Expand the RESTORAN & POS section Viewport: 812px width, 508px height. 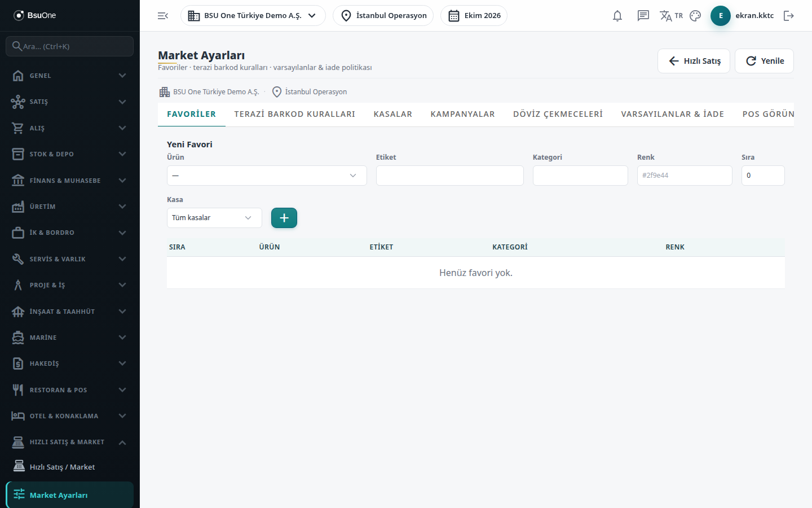[70, 390]
